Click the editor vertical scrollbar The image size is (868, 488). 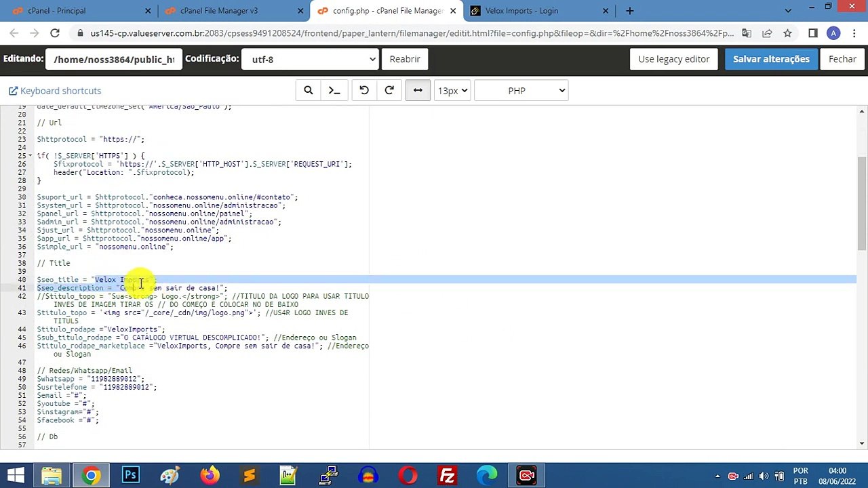tap(862, 203)
